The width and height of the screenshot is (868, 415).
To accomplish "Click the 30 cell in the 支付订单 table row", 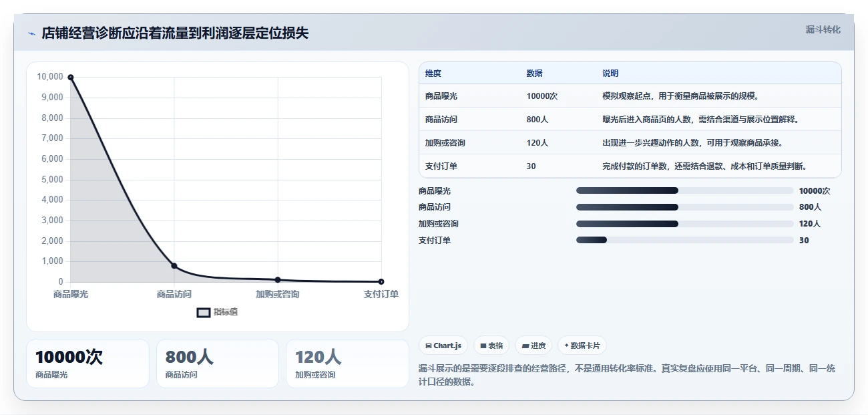I will (531, 166).
